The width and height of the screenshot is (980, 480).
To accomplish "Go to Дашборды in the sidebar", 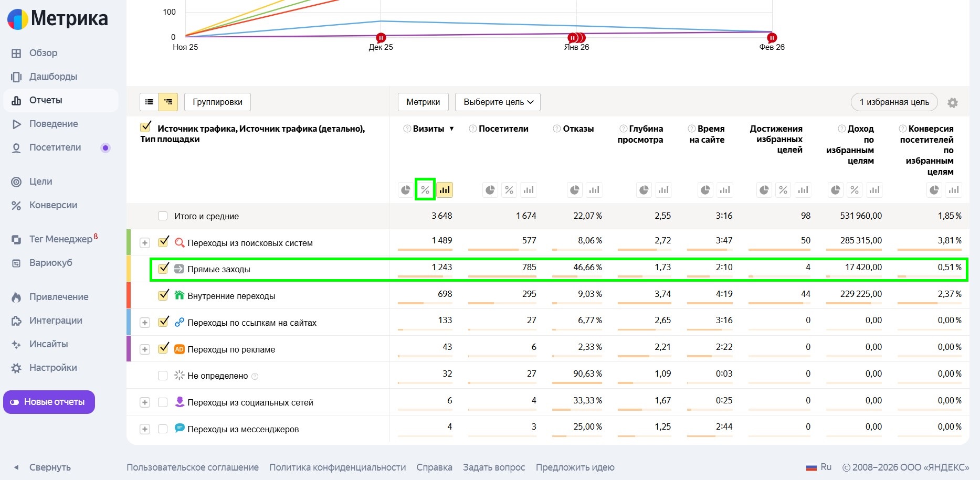I will point(53,77).
